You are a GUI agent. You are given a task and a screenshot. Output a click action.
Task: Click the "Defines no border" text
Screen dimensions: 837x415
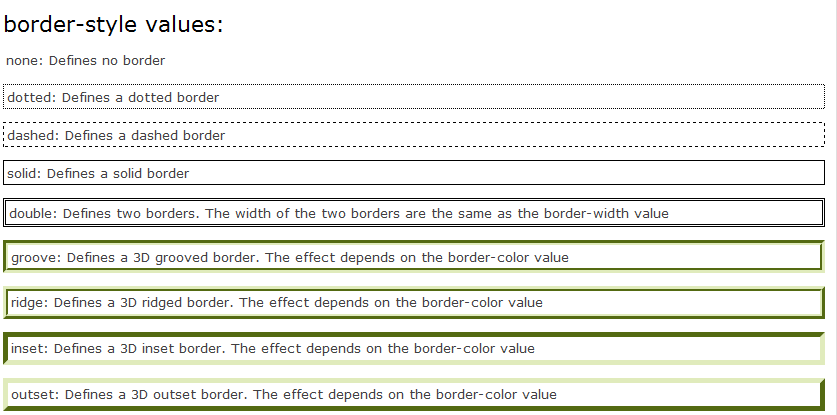click(x=107, y=61)
